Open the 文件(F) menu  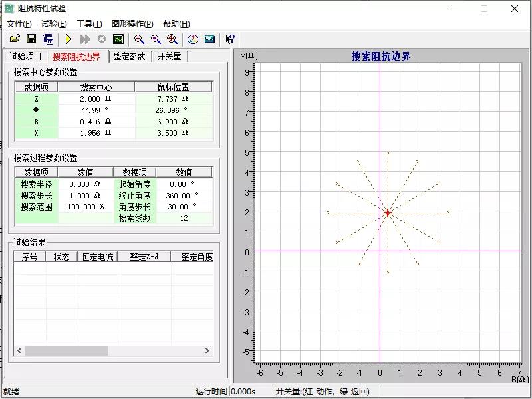coord(19,24)
